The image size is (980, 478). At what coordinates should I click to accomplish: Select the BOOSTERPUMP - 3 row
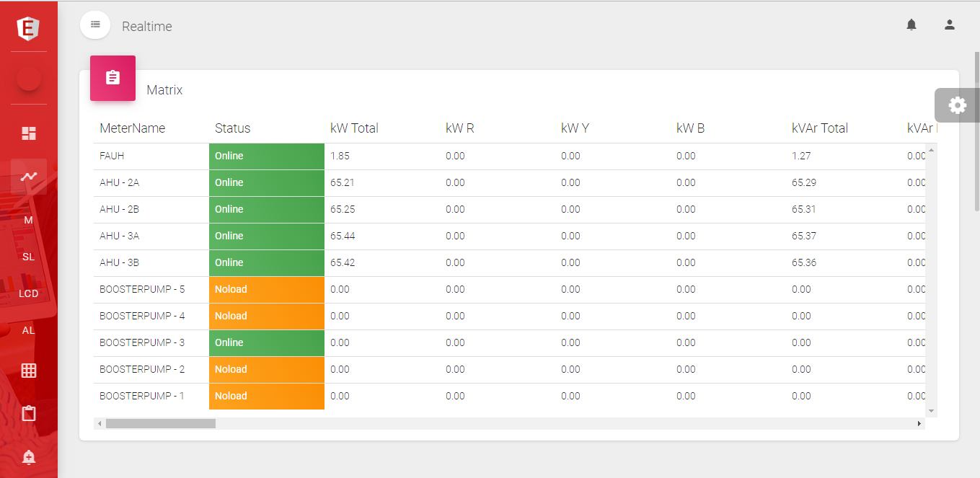tap(142, 342)
